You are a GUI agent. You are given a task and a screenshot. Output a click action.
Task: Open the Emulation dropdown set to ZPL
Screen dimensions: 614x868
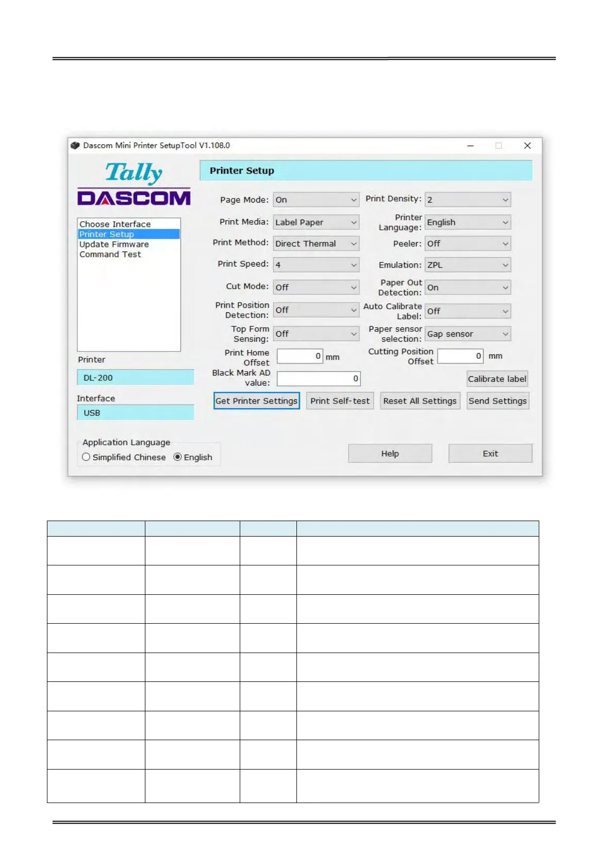468,265
